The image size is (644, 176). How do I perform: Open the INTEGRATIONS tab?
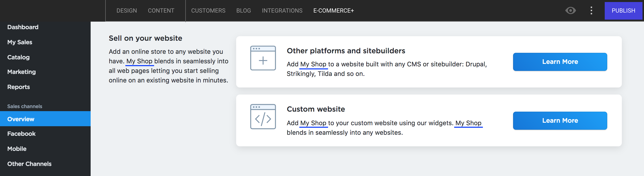(282, 11)
